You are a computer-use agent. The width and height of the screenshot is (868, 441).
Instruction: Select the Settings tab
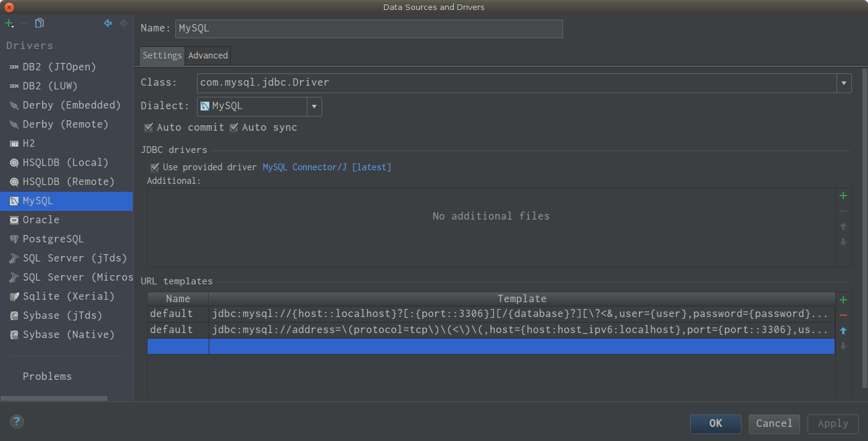(162, 56)
